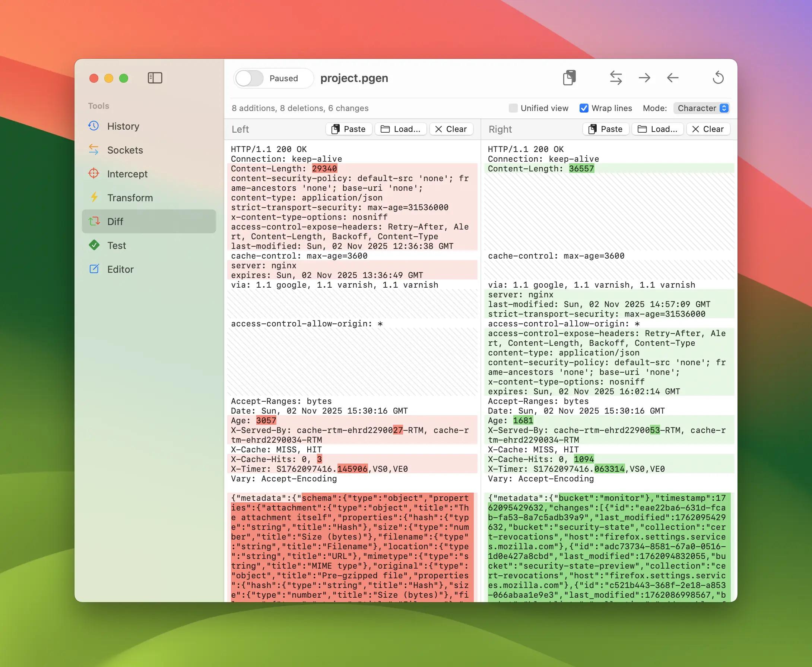
Task: Uncheck the Wrap lines checkbox
Action: click(x=583, y=108)
